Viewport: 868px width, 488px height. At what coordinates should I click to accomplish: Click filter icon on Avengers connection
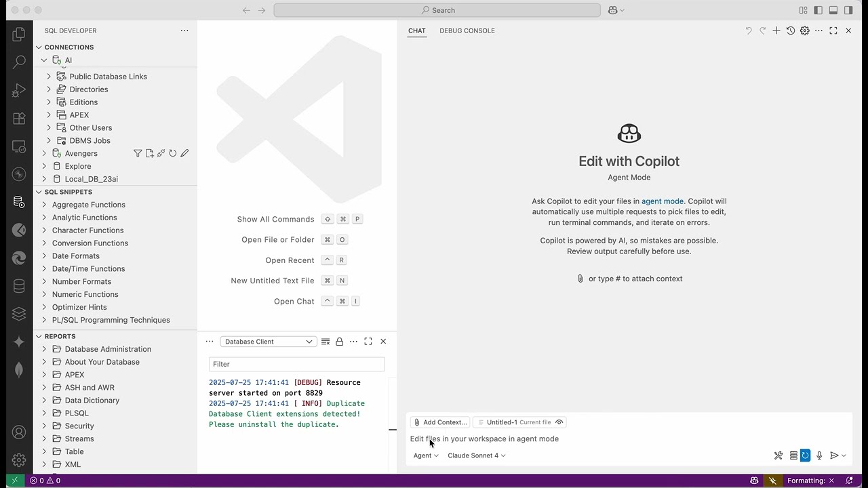point(138,153)
